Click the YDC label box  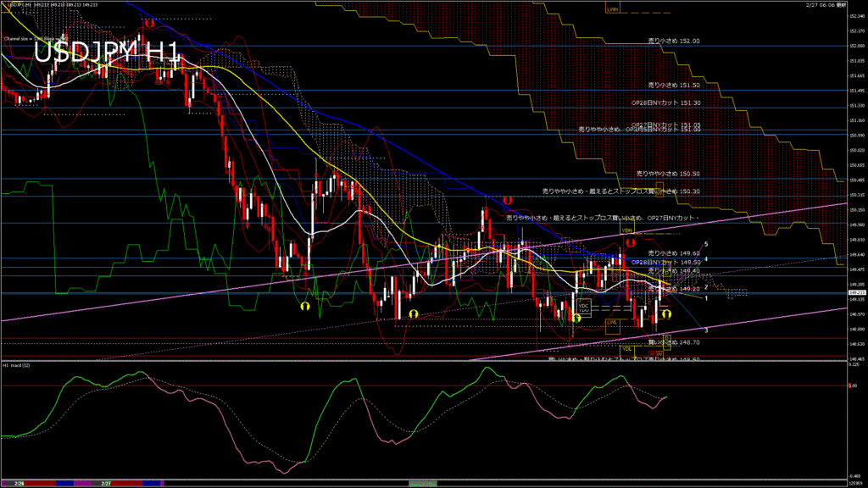tap(583, 305)
